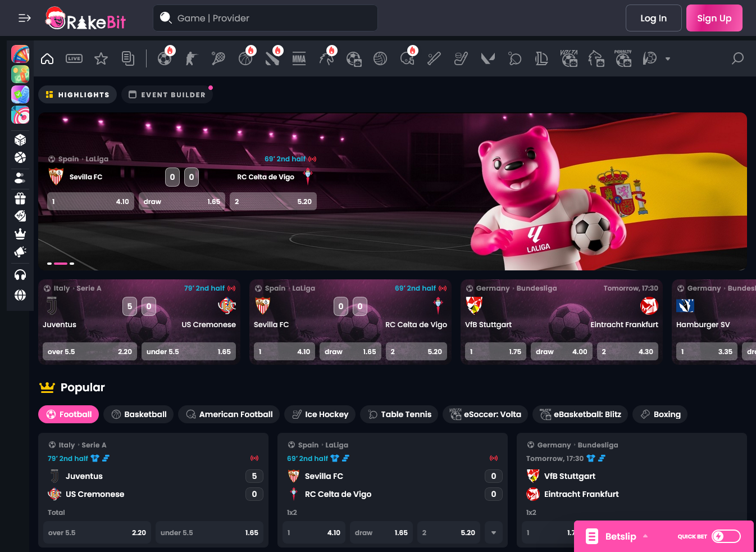Open the sports basketball sidebar icon
Viewport: 756px width, 552px height.
[x=20, y=157]
